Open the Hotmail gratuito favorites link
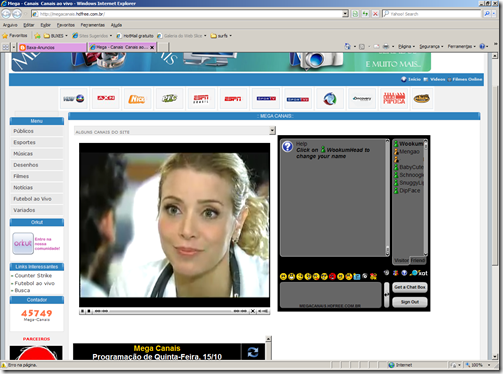The width and height of the screenshot is (503, 374). tap(135, 36)
